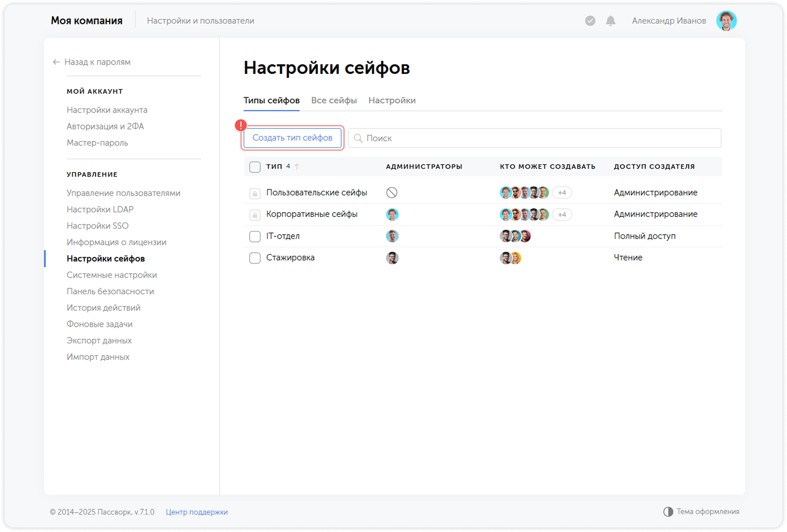Open Настройки LDAP in sidebar
Image resolution: width=787 pixels, height=532 pixels.
click(x=100, y=209)
